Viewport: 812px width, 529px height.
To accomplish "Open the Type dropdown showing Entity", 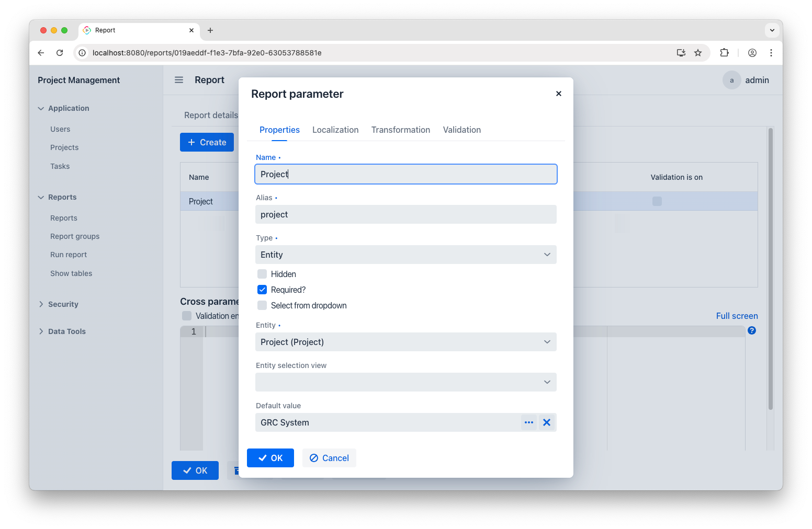I will (x=405, y=255).
